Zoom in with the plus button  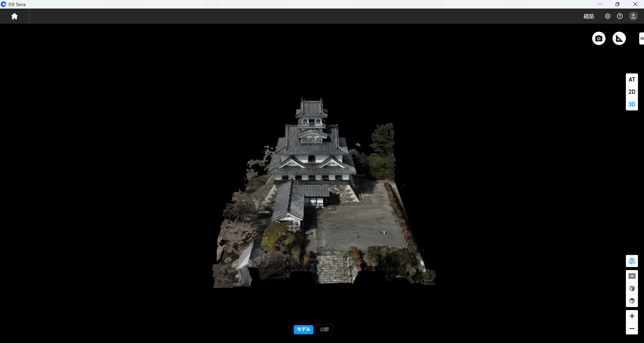point(632,316)
